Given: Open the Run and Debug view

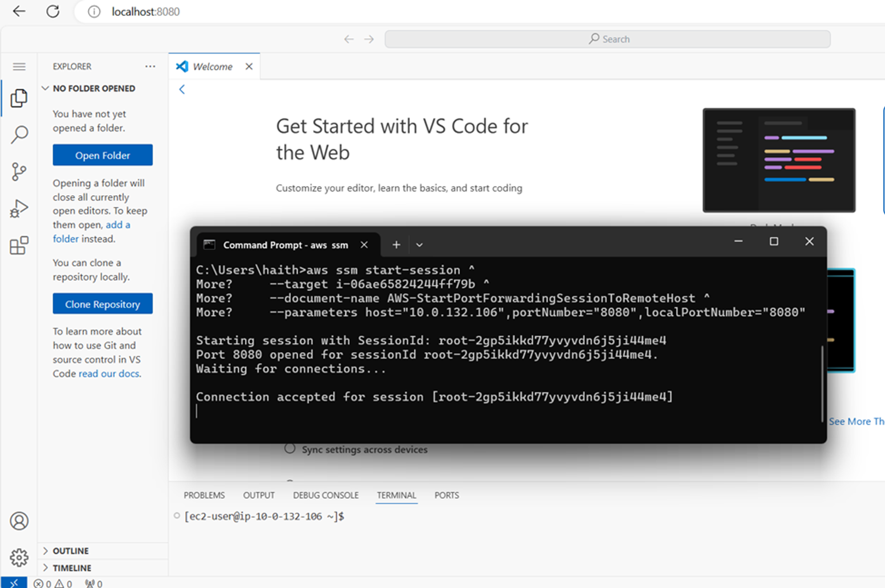Looking at the screenshot, I should [19, 208].
